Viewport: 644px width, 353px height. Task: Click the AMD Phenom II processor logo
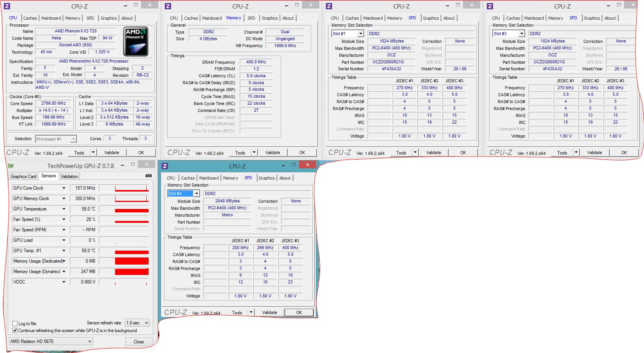136,42
